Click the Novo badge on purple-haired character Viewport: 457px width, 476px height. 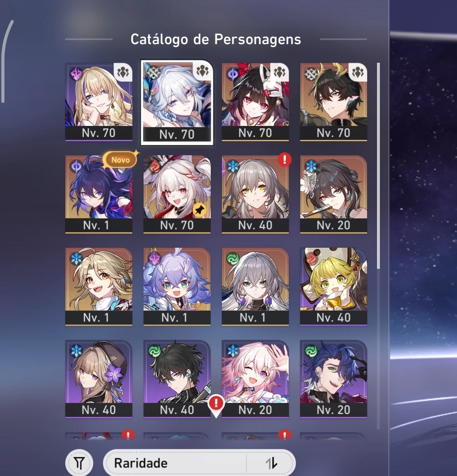(x=120, y=160)
